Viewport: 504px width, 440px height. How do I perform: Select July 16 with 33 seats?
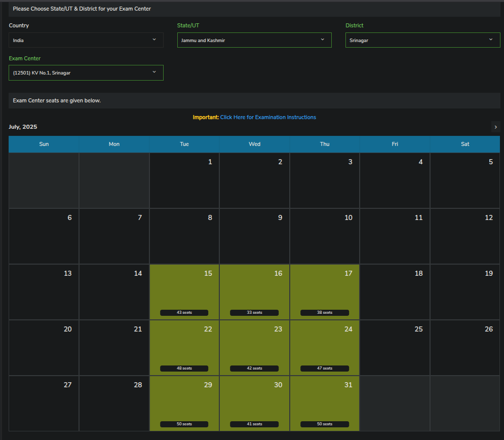[x=254, y=292]
